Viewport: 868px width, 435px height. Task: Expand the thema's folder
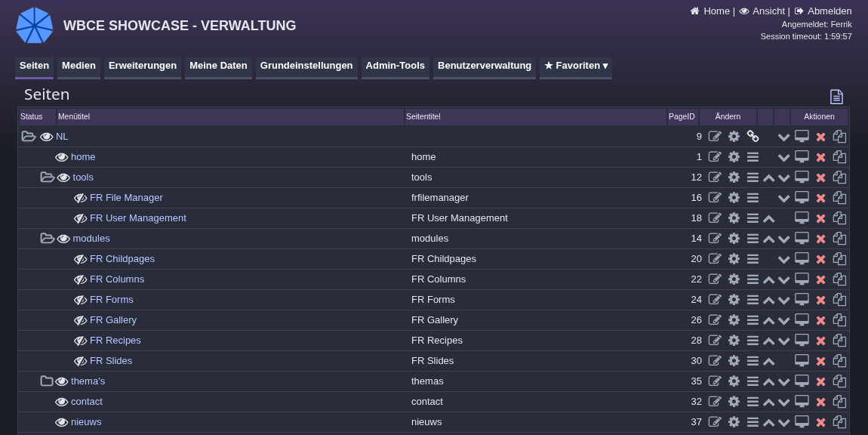point(47,381)
